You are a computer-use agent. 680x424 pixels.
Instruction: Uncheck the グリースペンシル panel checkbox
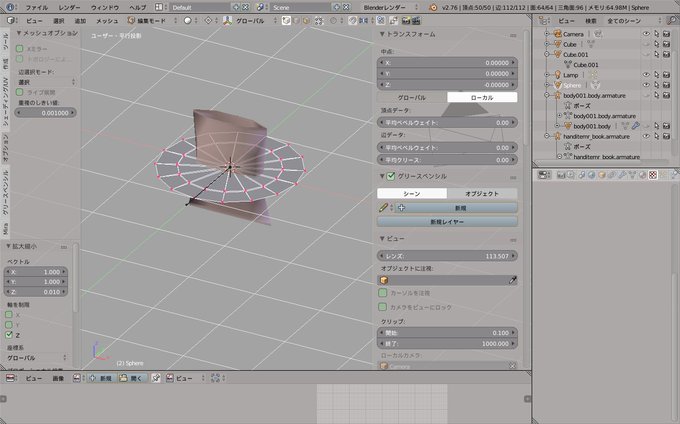tap(391, 176)
